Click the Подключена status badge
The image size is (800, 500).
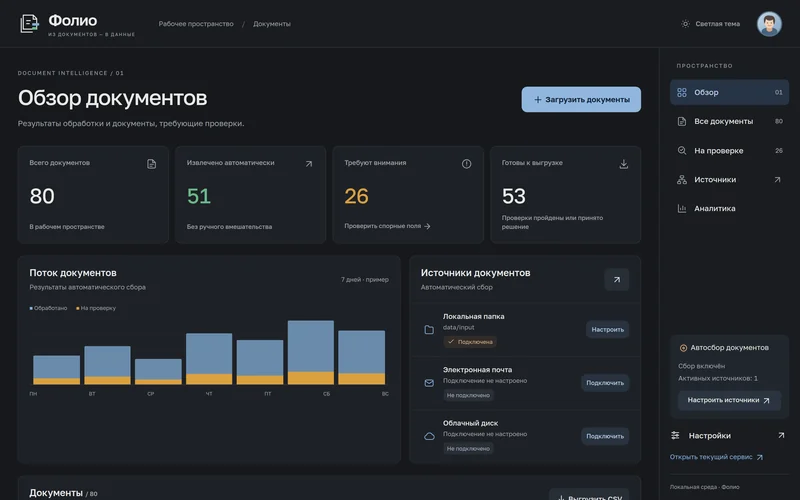[x=470, y=342]
